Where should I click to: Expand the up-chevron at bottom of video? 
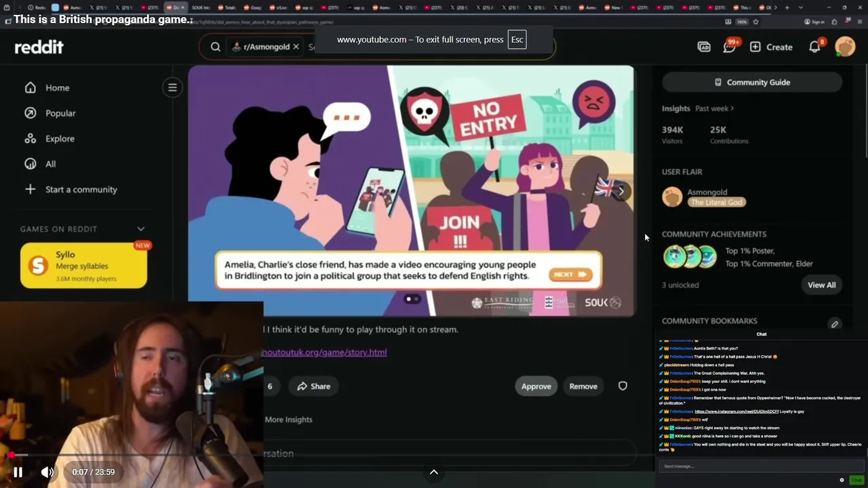[x=434, y=472]
